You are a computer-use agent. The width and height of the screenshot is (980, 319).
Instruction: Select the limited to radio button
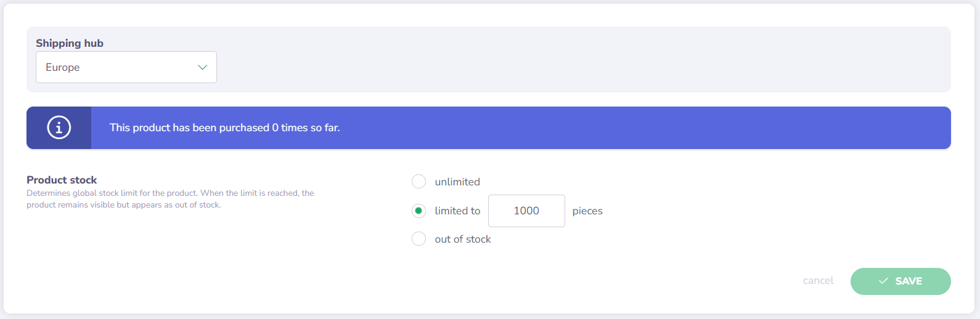[419, 211]
